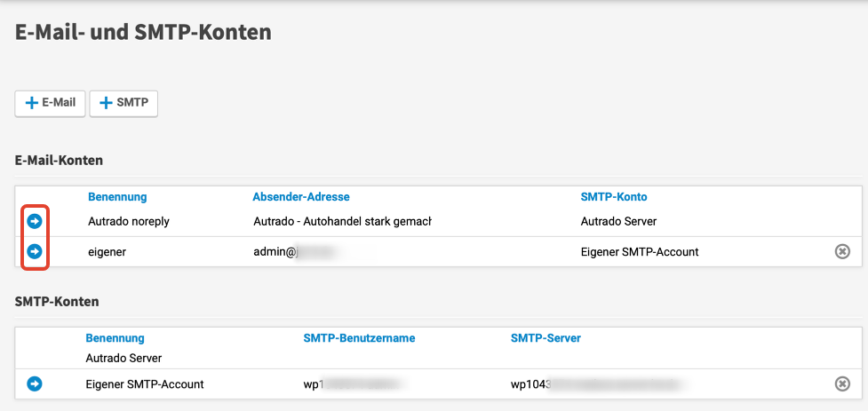The width and height of the screenshot is (868, 411).
Task: Click Autrado Server in SMTP-Konto column
Action: pyautogui.click(x=618, y=221)
